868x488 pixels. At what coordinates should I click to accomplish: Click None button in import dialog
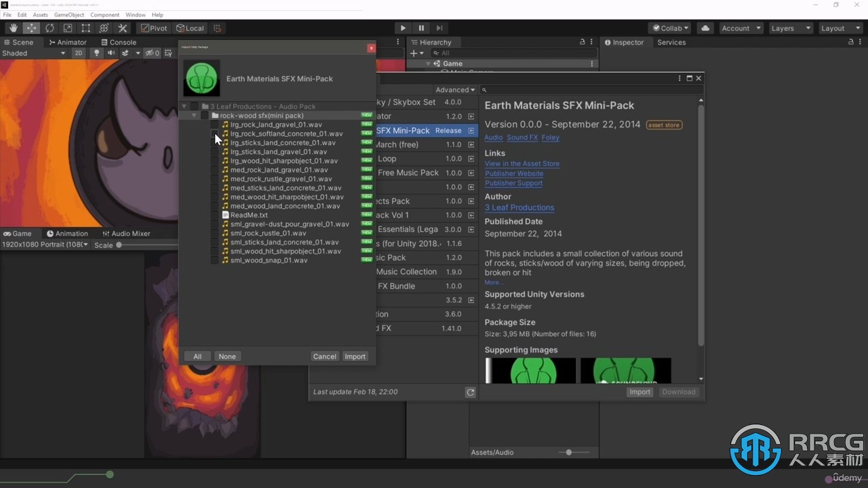coord(227,357)
